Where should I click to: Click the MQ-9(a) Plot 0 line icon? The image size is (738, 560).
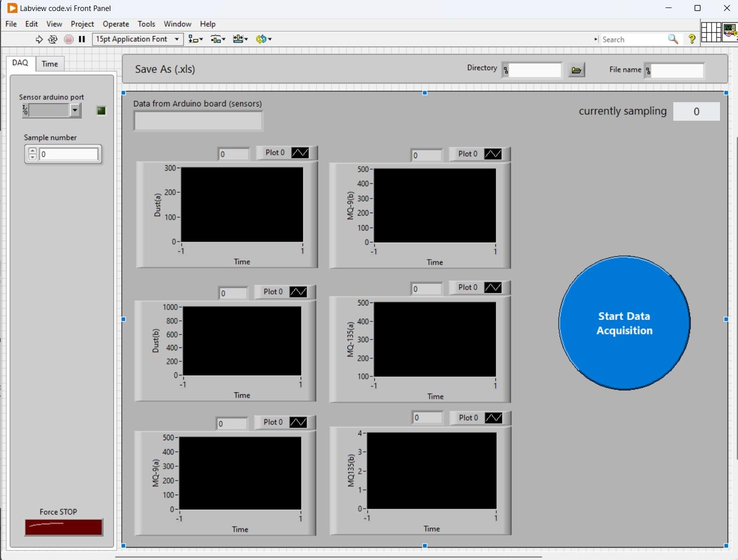point(298,422)
